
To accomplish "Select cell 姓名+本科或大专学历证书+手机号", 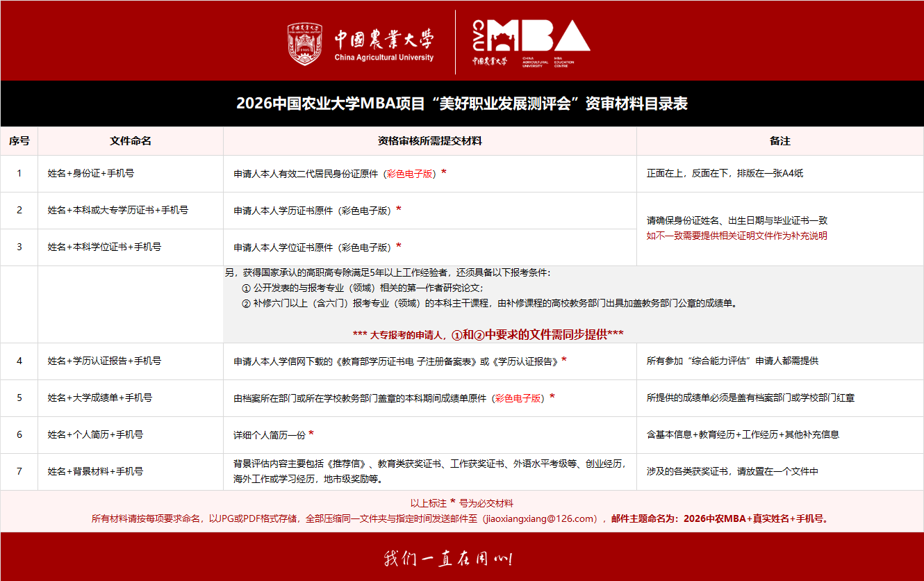I will (x=131, y=210).
